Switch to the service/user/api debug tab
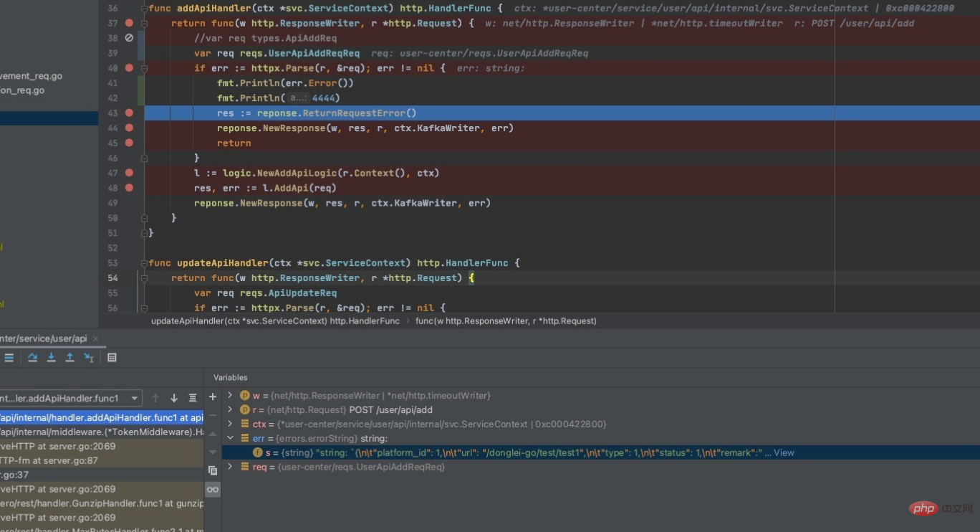980x532 pixels. coord(43,338)
